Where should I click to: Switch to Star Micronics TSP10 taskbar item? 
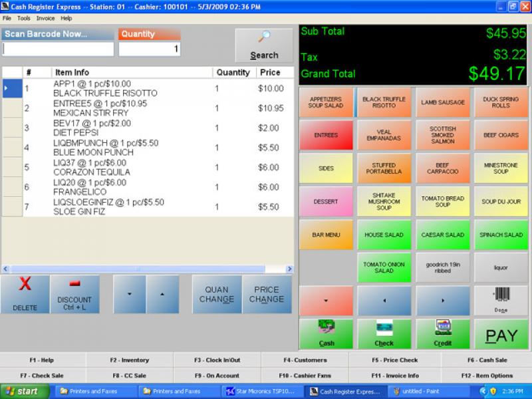(x=261, y=391)
